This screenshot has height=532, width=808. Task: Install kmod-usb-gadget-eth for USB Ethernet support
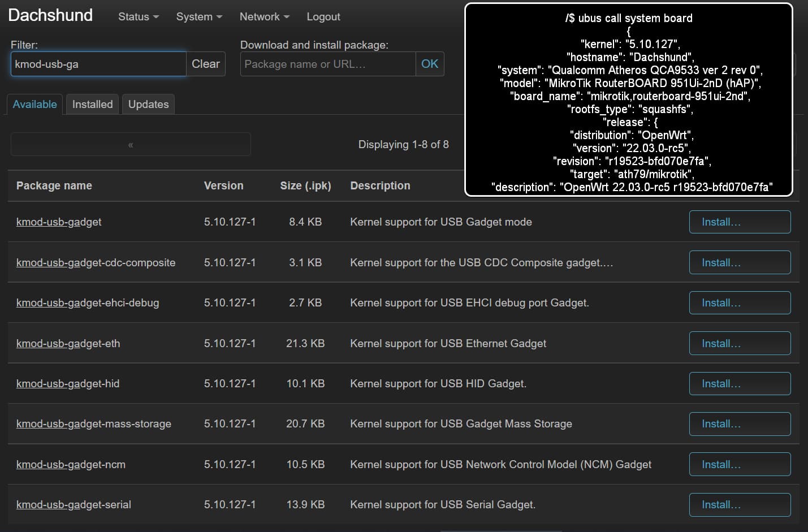(x=740, y=343)
